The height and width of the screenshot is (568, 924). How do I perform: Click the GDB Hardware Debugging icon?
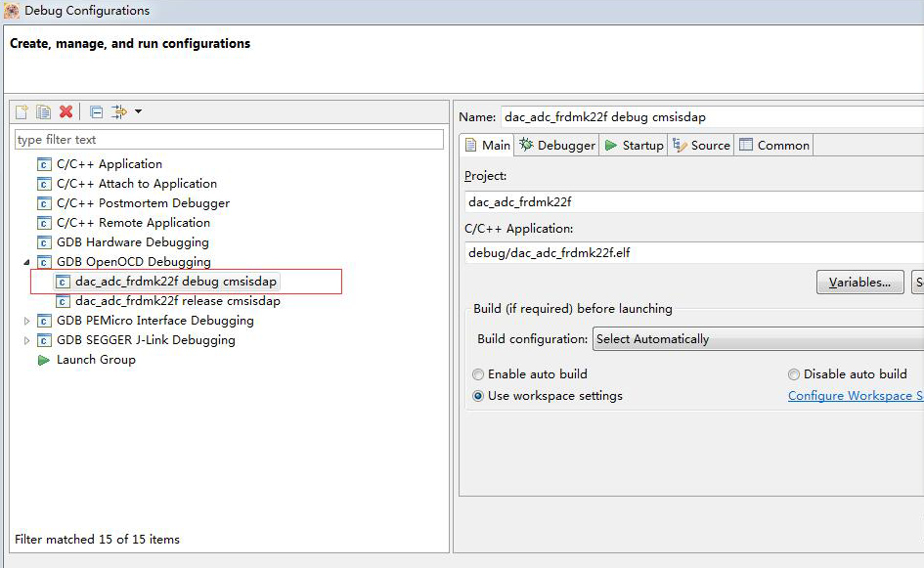pyautogui.click(x=43, y=242)
